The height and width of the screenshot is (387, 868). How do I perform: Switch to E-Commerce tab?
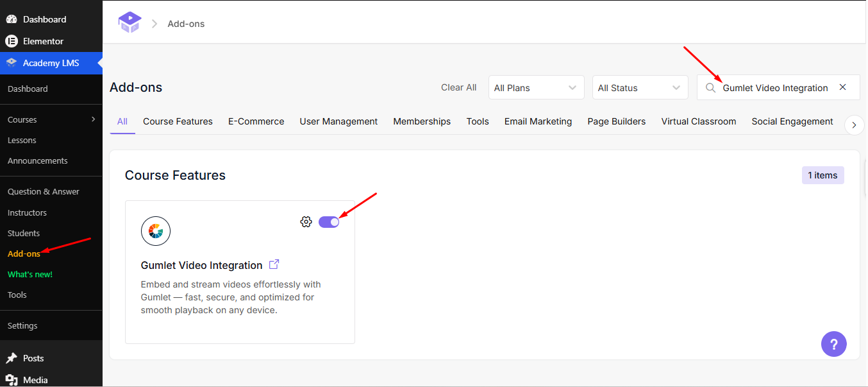256,121
